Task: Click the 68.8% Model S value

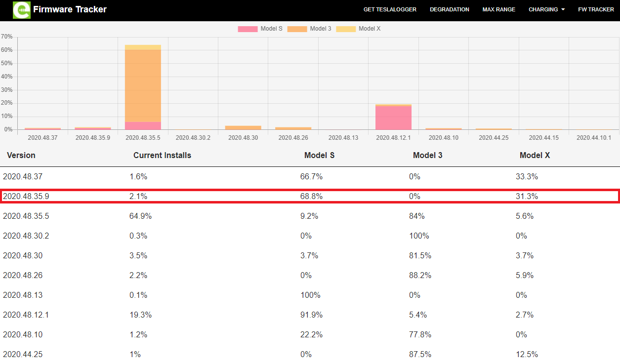Action: coord(311,196)
